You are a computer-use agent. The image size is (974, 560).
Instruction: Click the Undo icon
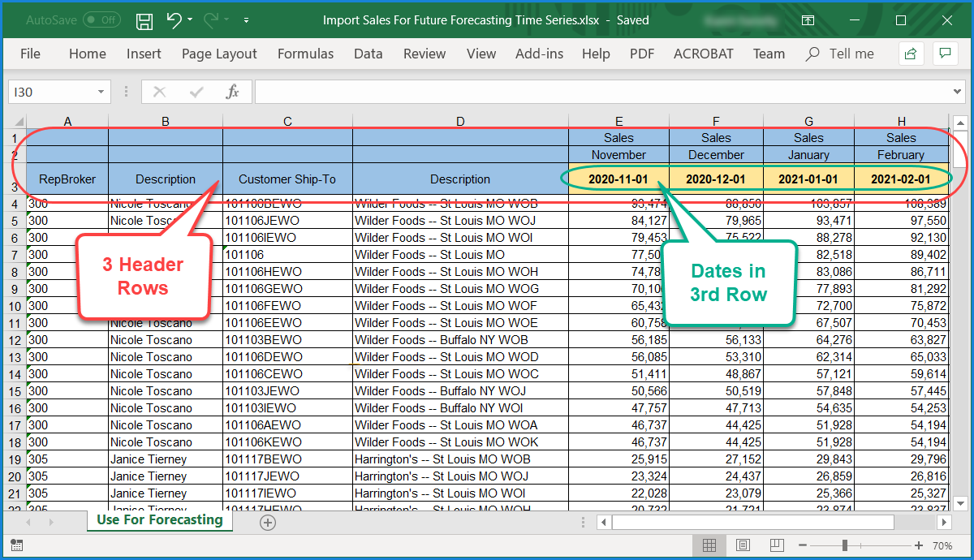click(174, 20)
